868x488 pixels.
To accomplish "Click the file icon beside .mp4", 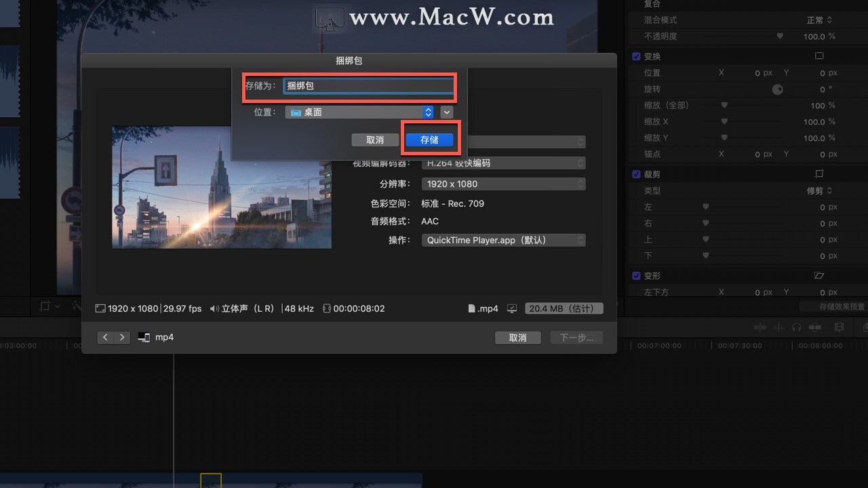I will coord(471,308).
